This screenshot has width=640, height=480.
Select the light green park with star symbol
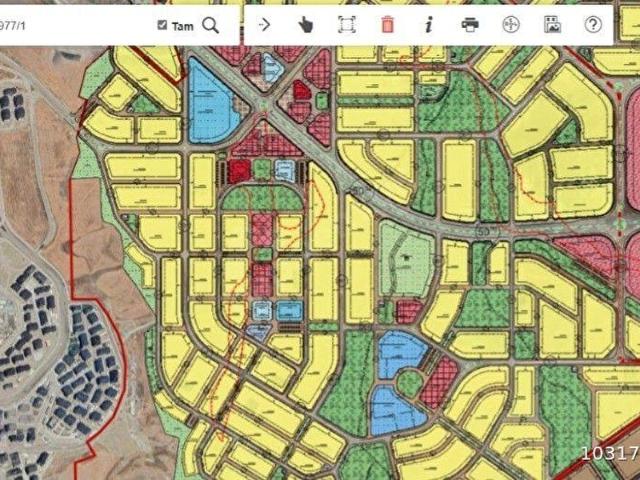coord(405,260)
